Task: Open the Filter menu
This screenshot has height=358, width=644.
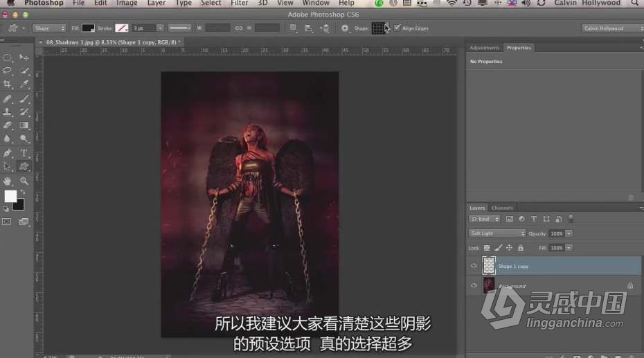Action: 240,3
